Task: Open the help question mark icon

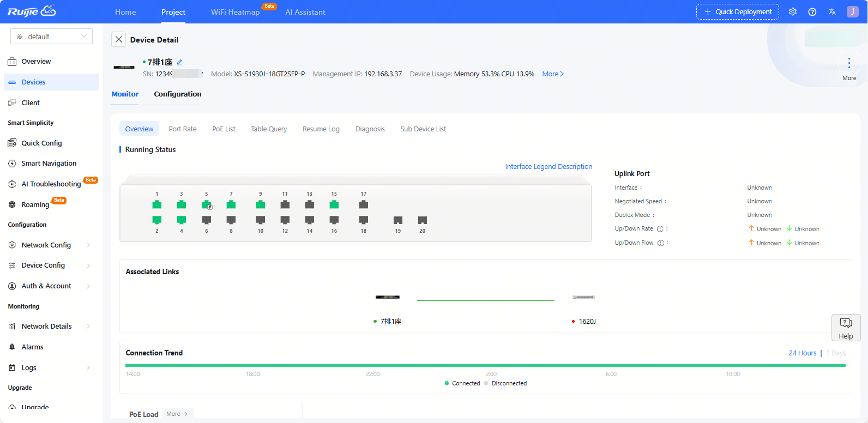Action: coord(812,12)
